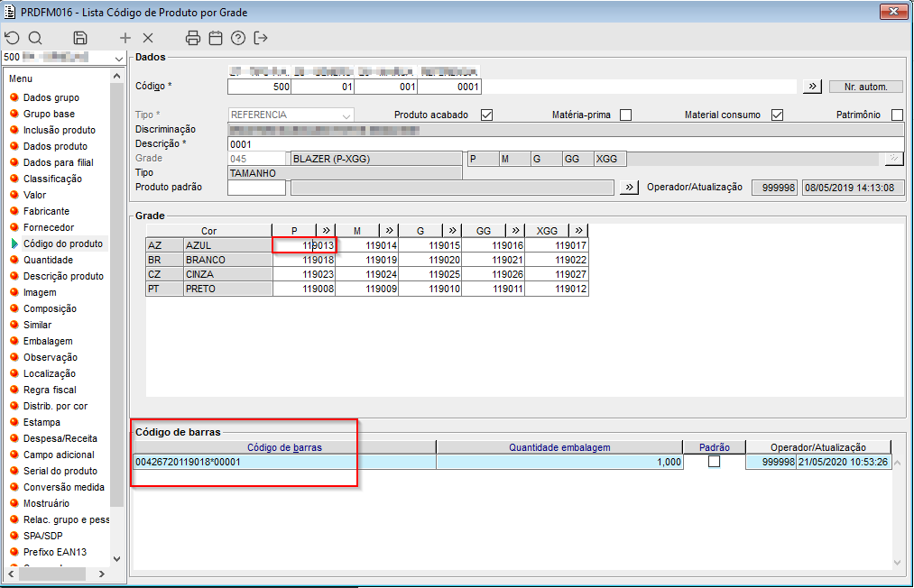914x588 pixels.
Task: Check the Padrão box in barcode row
Action: (x=714, y=462)
